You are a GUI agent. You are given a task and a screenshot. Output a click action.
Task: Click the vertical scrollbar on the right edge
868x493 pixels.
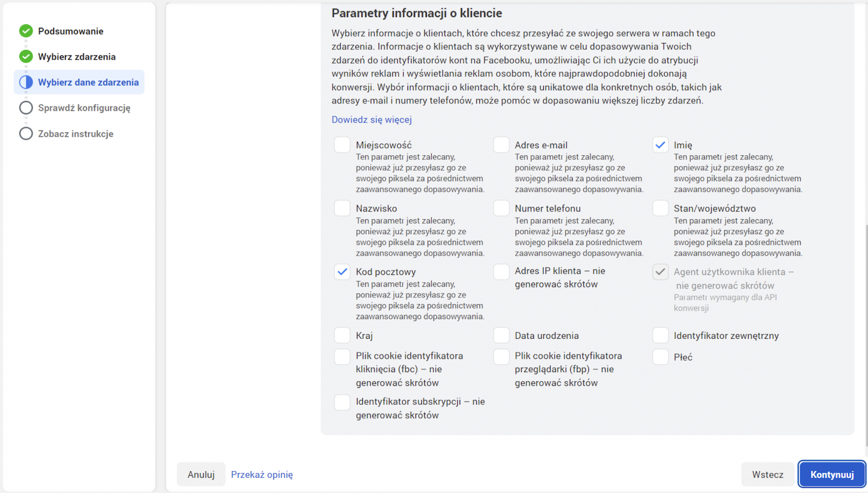(x=866, y=282)
